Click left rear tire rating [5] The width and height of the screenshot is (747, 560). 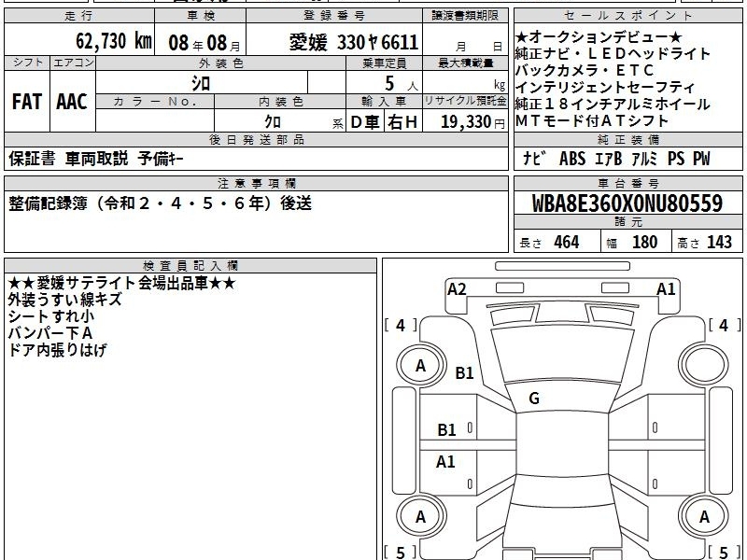click(401, 553)
